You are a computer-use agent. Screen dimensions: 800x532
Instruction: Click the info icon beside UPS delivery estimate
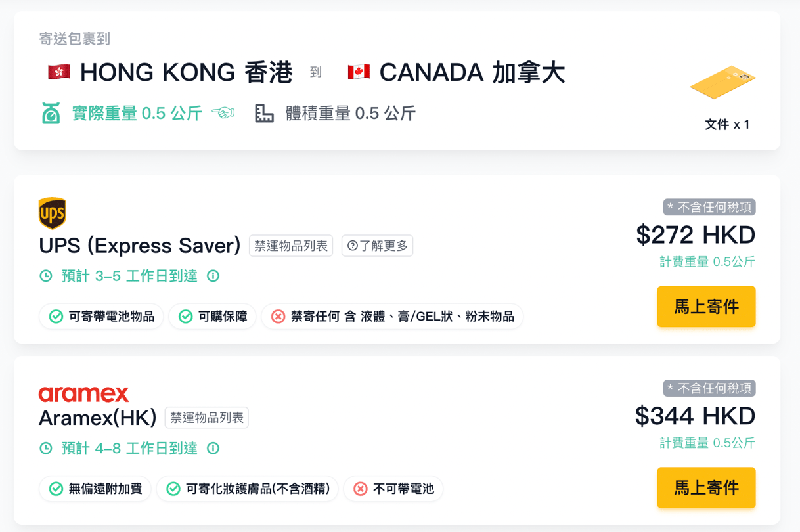pyautogui.click(x=213, y=276)
